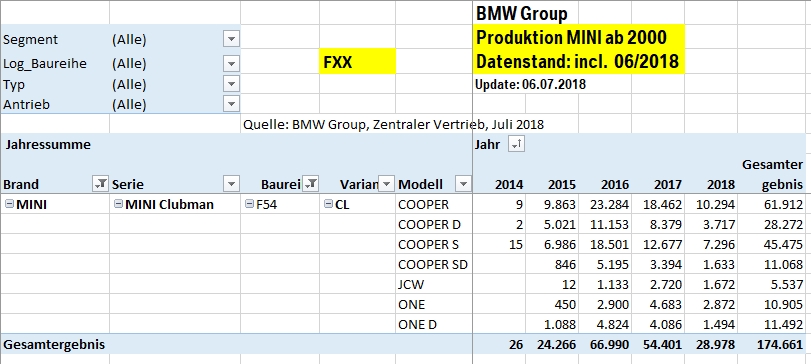
Task: Select the COOPER total value 61.912
Action: (772, 204)
